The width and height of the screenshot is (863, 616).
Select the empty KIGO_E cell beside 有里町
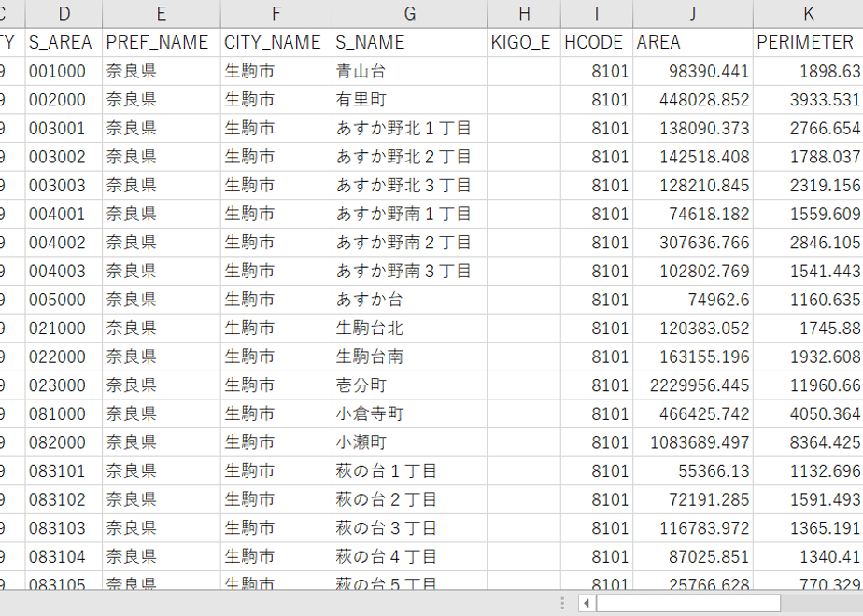click(524, 100)
